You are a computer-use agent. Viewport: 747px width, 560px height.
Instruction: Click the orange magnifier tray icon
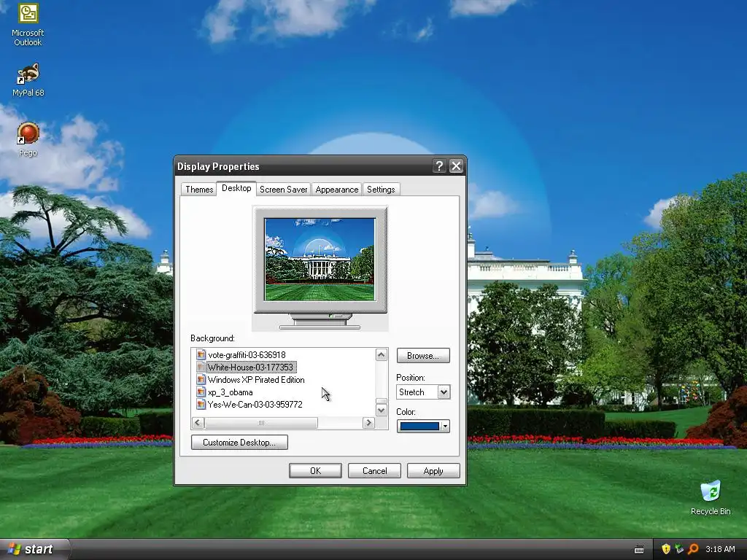(693, 549)
